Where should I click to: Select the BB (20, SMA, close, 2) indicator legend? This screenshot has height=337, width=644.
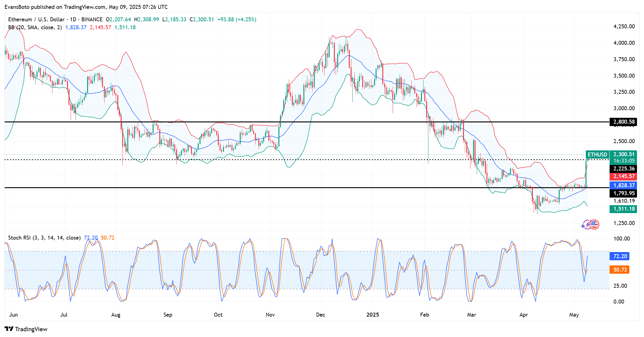point(35,27)
